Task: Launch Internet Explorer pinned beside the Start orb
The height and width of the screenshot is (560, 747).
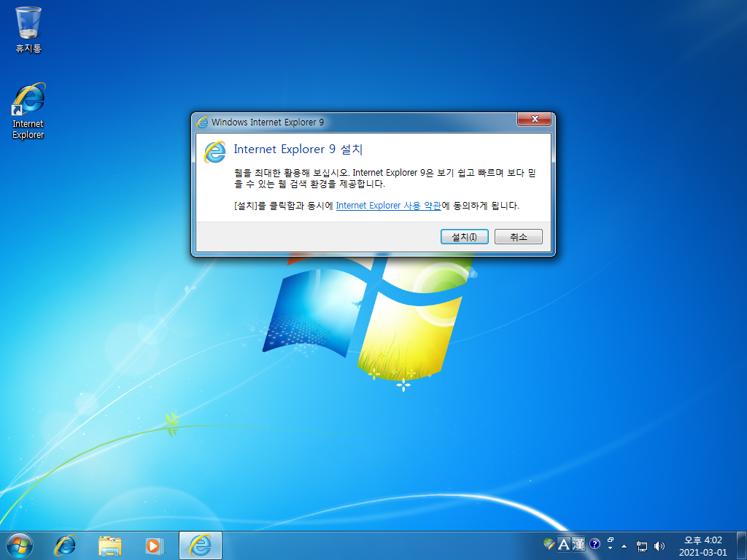Action: [x=65, y=545]
